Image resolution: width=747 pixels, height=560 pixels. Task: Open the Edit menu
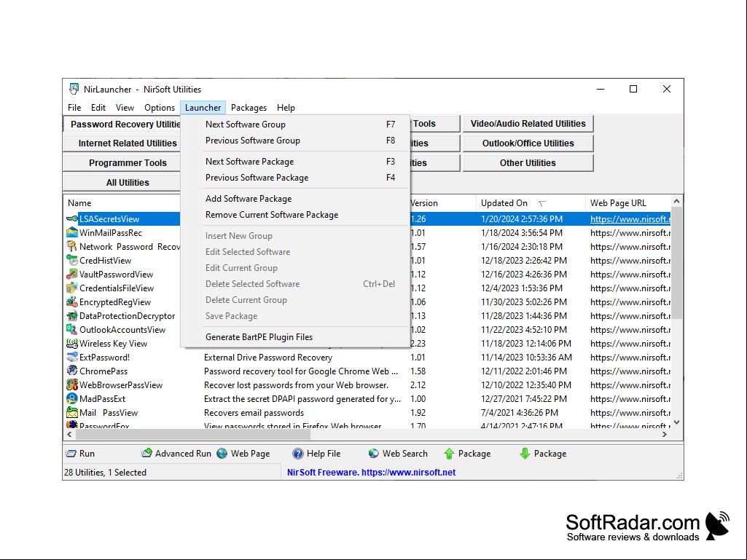pyautogui.click(x=98, y=108)
